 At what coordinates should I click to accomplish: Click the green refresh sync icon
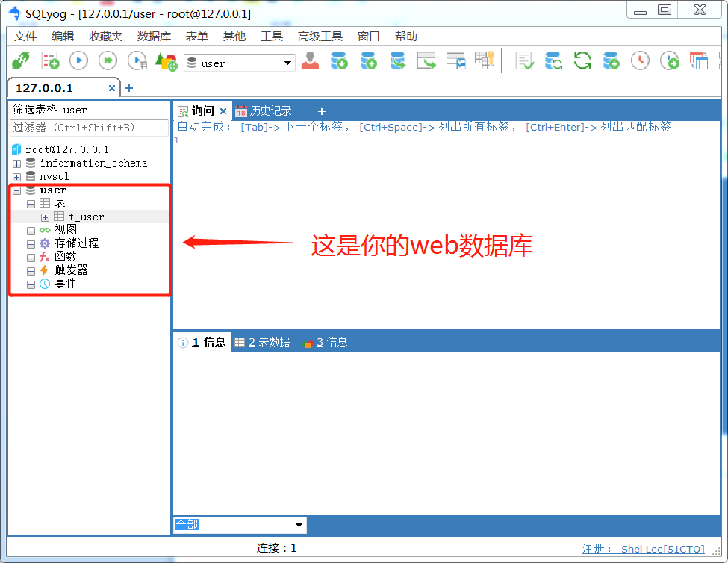[x=582, y=60]
